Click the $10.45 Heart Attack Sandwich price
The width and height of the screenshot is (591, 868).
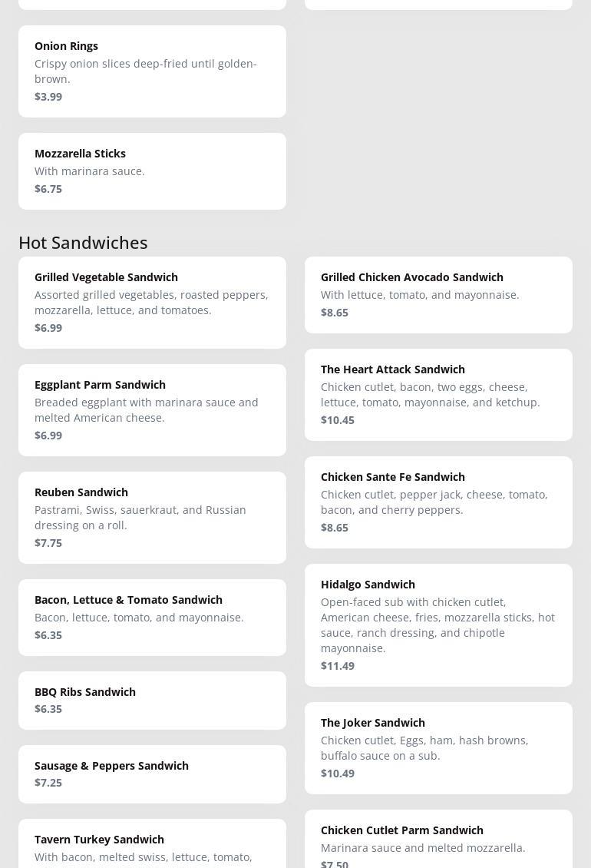338,420
